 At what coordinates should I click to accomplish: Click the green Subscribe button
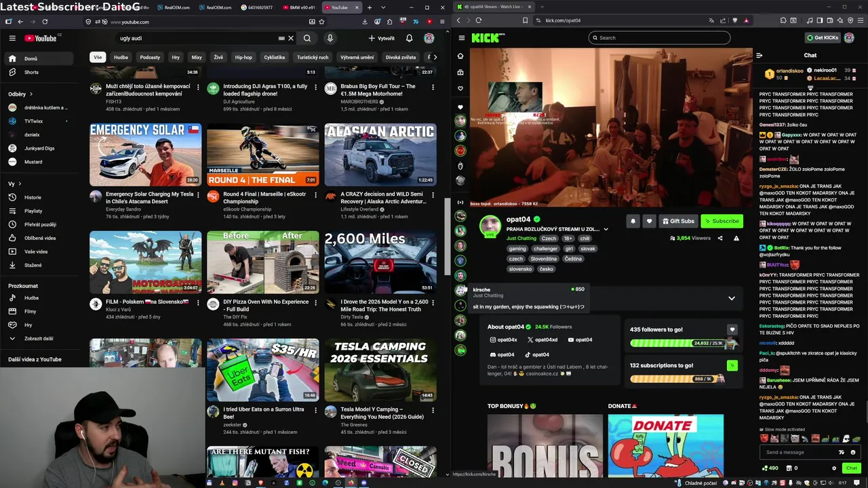point(722,221)
